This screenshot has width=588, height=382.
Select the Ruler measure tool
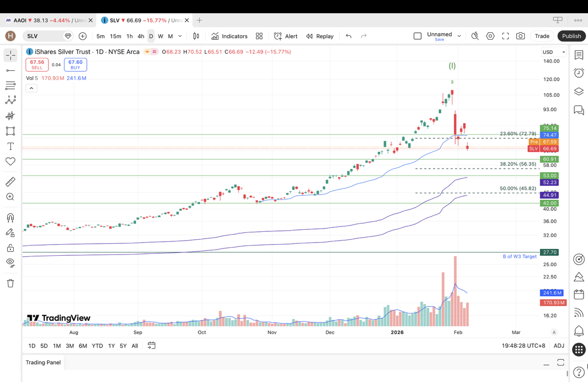pyautogui.click(x=10, y=182)
